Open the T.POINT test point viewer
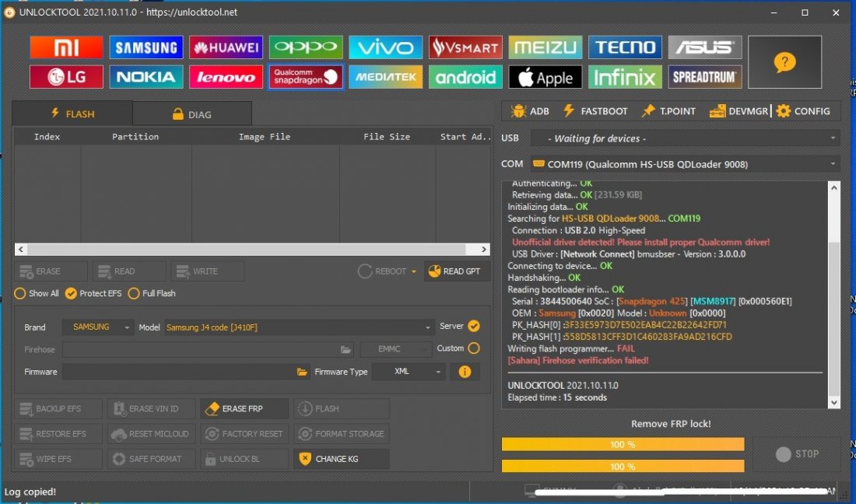856x504 pixels. point(668,111)
